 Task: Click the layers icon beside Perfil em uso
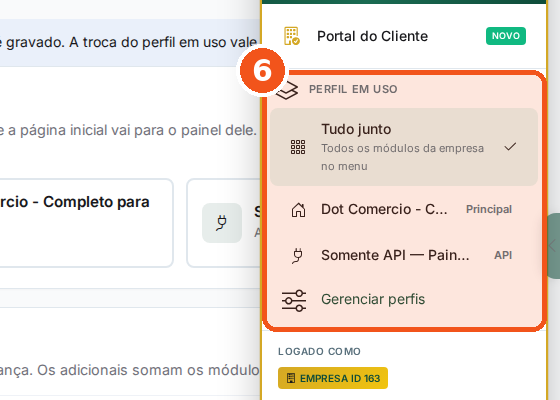click(x=287, y=90)
